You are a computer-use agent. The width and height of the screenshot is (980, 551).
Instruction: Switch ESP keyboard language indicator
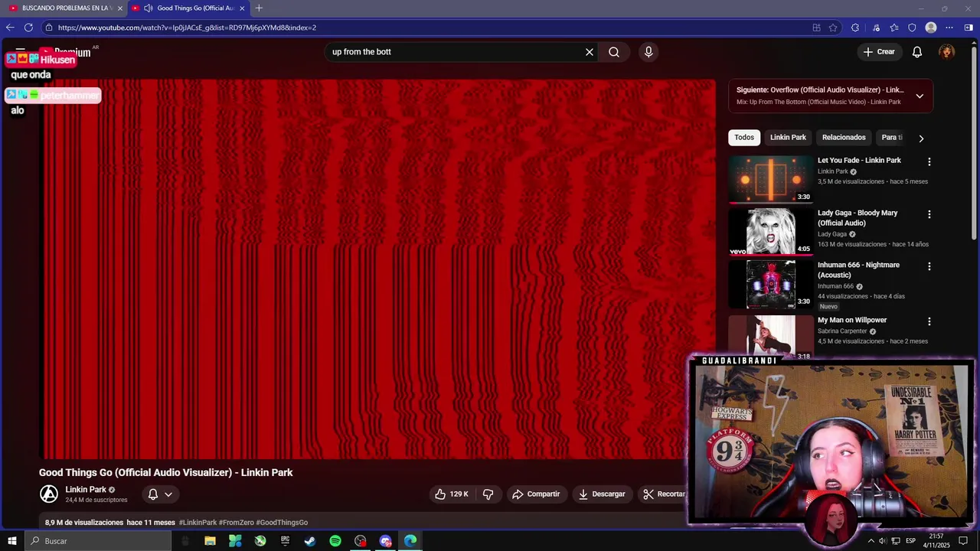[911, 541]
